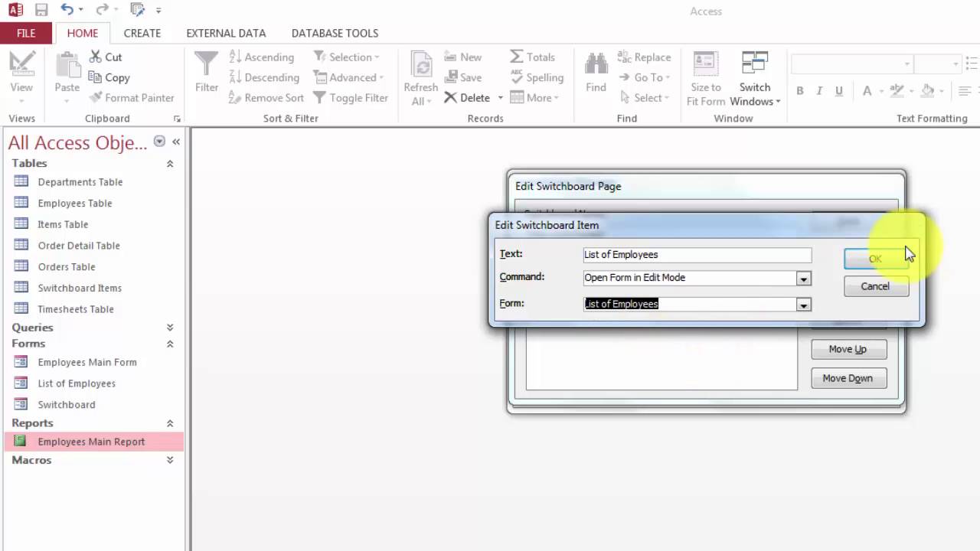This screenshot has width=980, height=551.
Task: Click the Redo arrow in title bar
Action: 102,10
